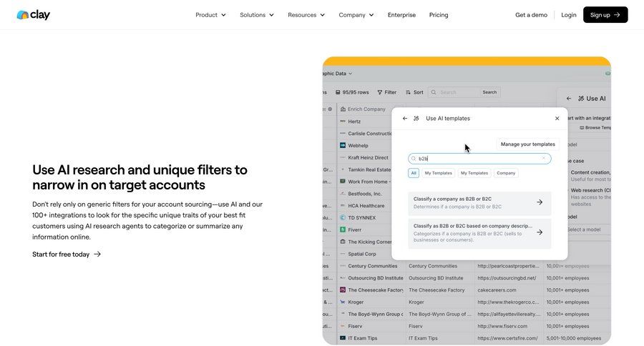The height and width of the screenshot is (346, 644).
Task: Open Classify as B2B or B2C based on company description
Action: 479,233
